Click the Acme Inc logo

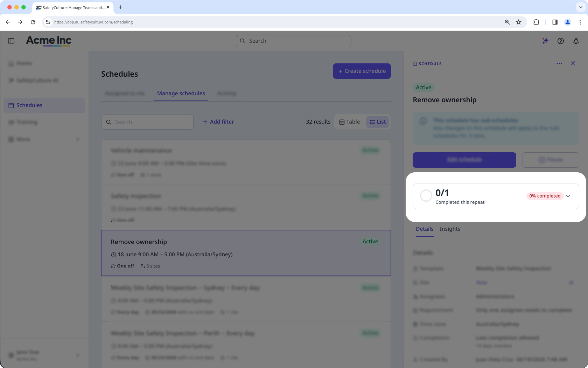(49, 41)
